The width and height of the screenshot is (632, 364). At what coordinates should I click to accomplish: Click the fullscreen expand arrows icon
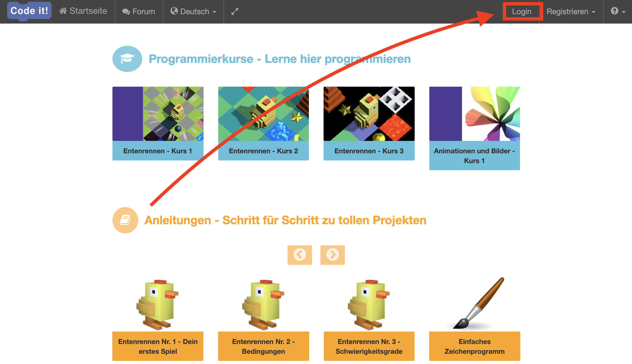point(234,12)
